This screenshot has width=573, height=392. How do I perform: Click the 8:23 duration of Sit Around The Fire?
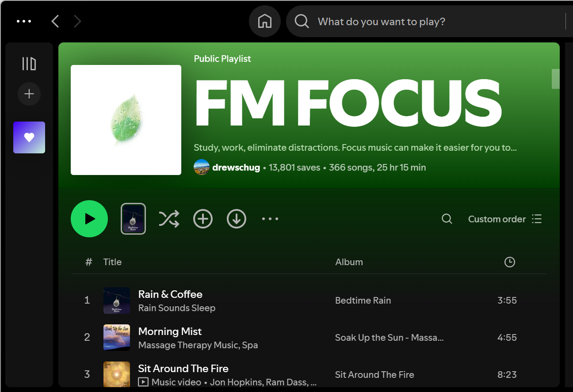pyautogui.click(x=507, y=375)
